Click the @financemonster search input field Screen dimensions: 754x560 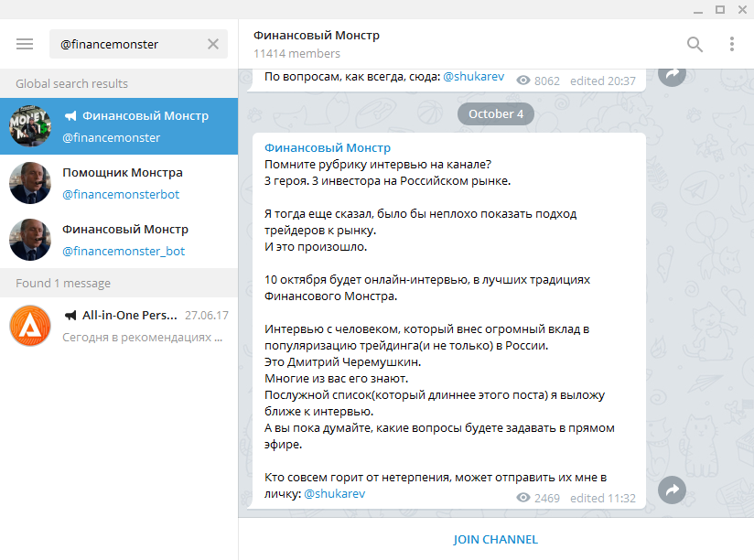(x=128, y=44)
